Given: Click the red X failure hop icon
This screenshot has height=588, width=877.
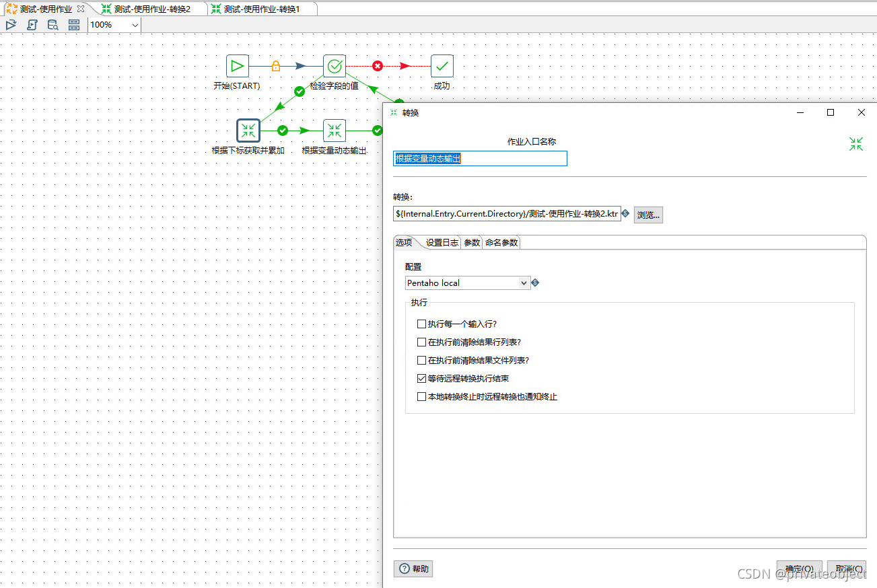Looking at the screenshot, I should click(378, 66).
